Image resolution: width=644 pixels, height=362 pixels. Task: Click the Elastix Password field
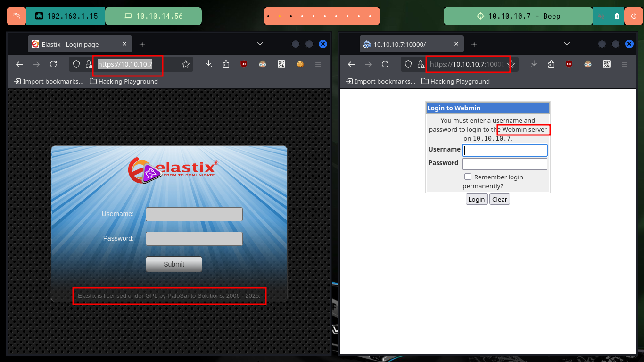coord(194,239)
